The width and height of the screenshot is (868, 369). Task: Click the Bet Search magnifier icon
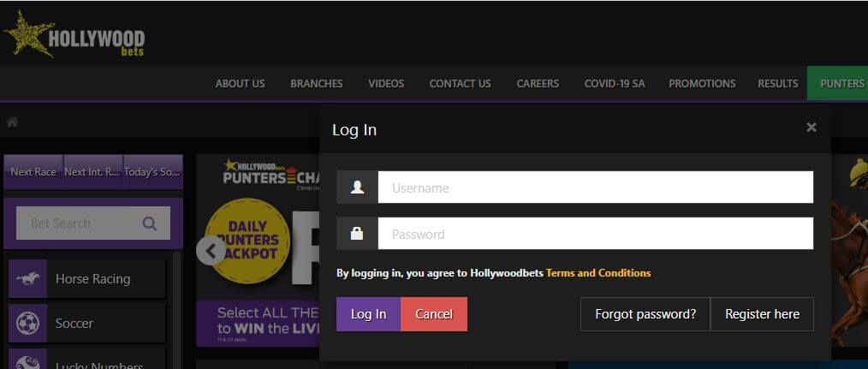tap(150, 223)
